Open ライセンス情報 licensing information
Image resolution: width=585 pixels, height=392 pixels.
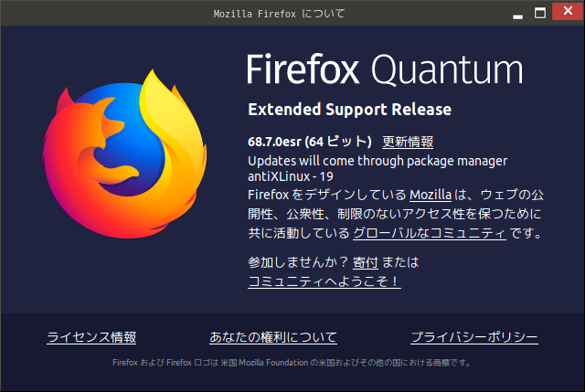pyautogui.click(x=91, y=337)
